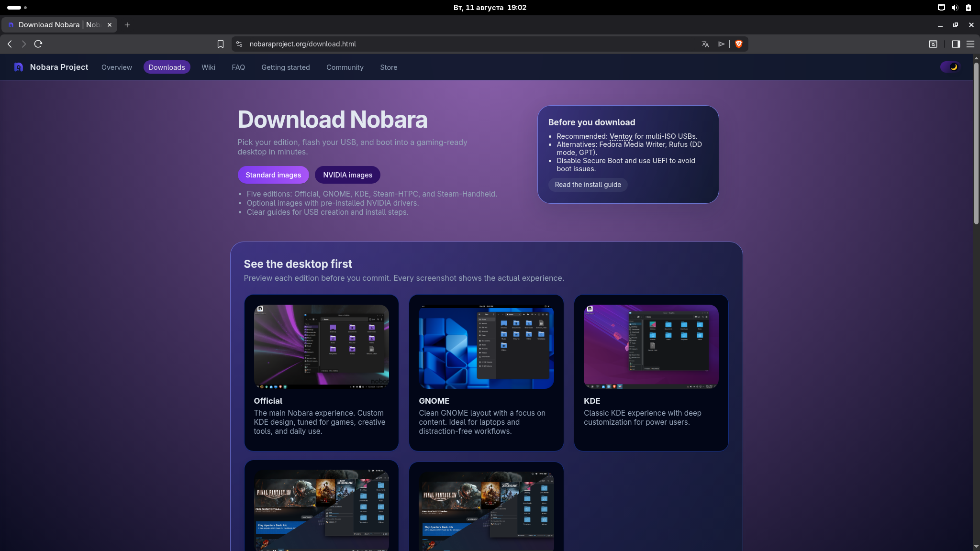Click the "See the desktop first" heading
This screenshot has width=980, height=551.
tap(298, 264)
